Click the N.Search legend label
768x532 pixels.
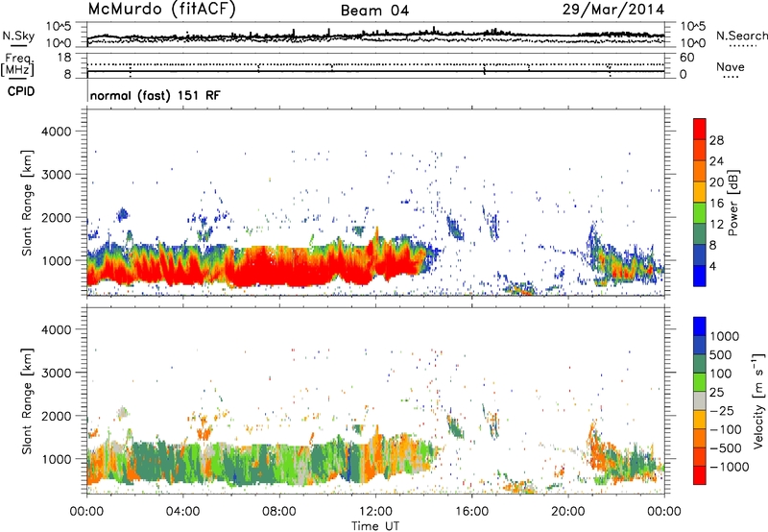(x=741, y=36)
